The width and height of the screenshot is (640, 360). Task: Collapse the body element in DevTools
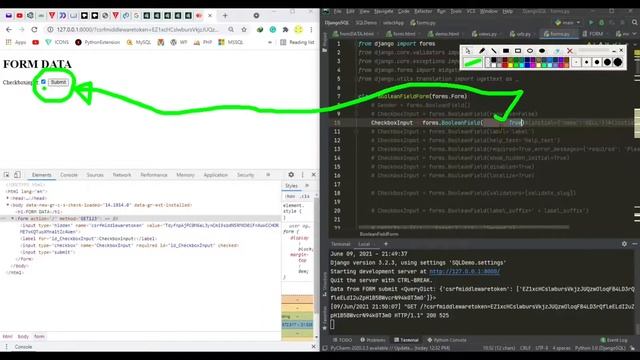tap(8, 205)
